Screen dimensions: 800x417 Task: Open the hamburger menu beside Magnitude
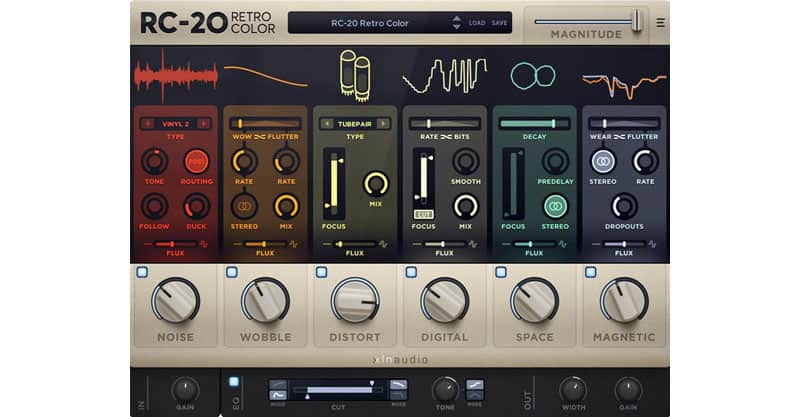point(660,23)
